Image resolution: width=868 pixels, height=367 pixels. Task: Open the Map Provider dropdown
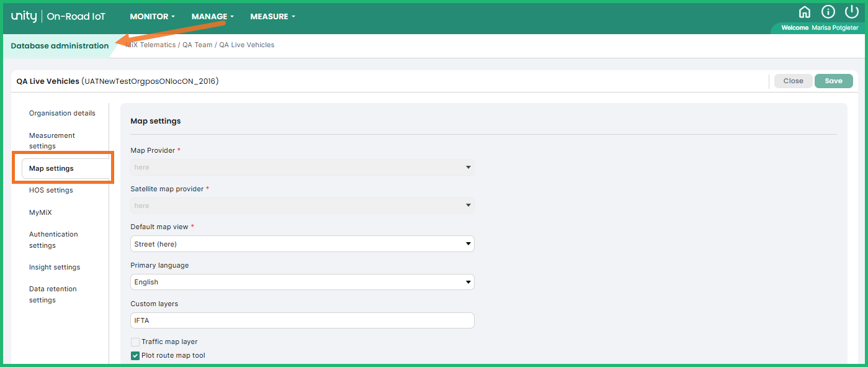tap(302, 167)
